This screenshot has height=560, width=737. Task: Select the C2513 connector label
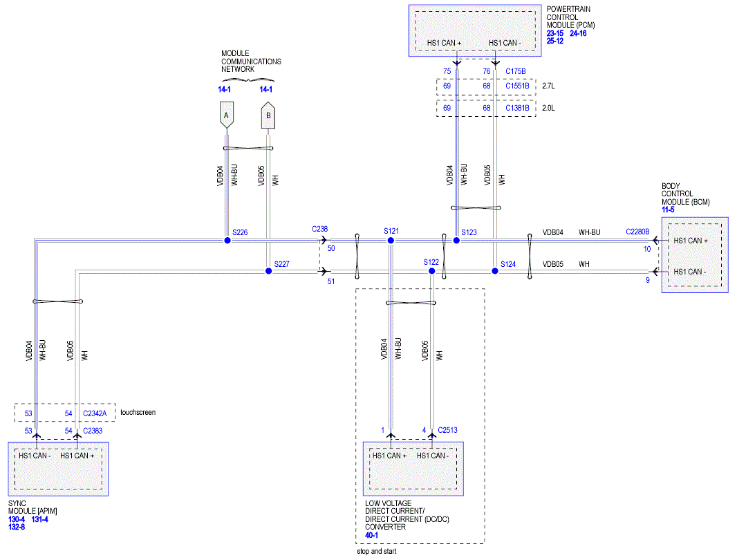[447, 430]
